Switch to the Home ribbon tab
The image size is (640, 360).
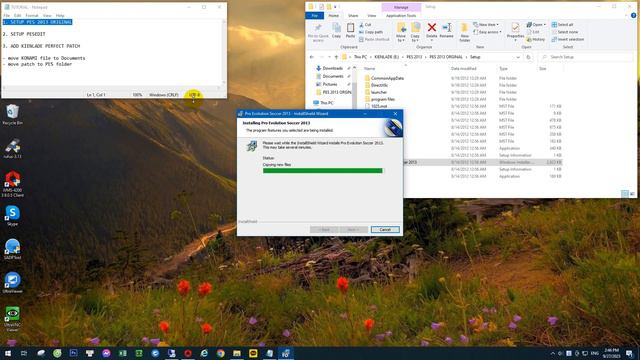[333, 16]
